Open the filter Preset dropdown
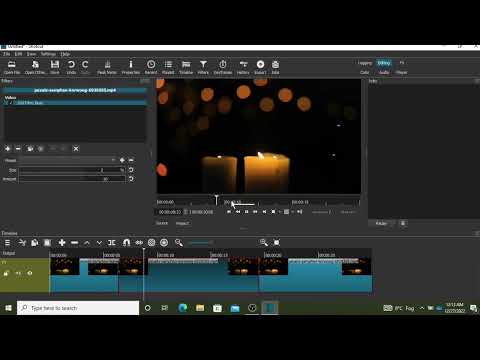 (x=68, y=160)
